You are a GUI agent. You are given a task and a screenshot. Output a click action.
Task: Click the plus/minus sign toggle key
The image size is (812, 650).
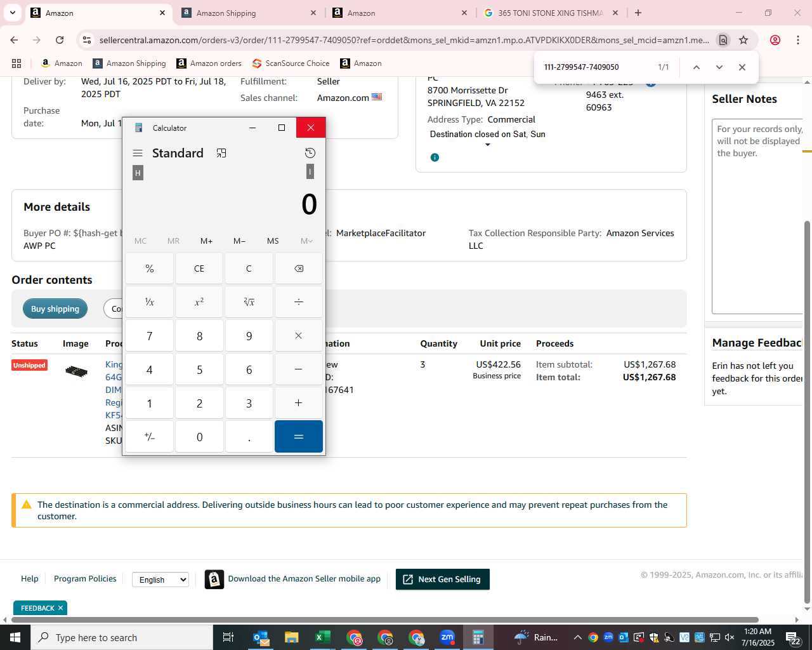[x=149, y=437]
